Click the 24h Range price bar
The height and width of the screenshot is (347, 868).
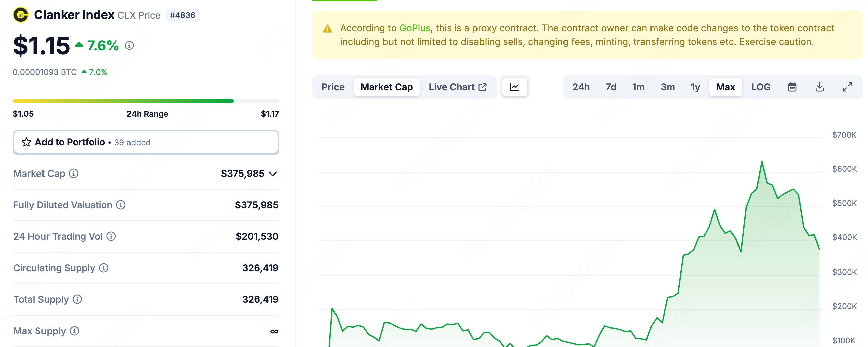pos(146,101)
